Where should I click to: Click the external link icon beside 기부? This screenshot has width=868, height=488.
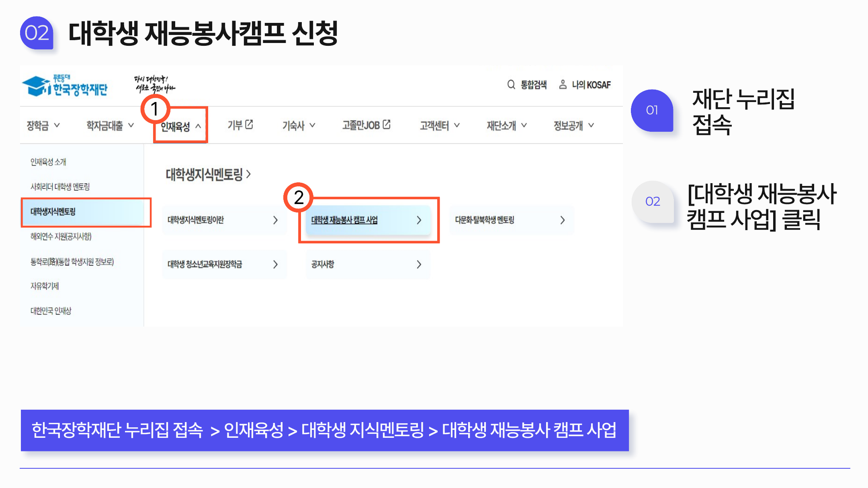pos(249,125)
